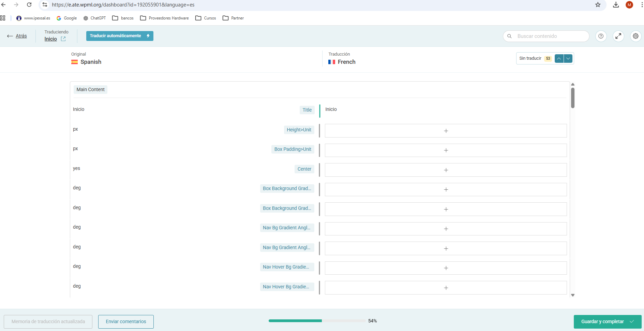Click the browser back arrow
Screen dimensions: 644x331
(3, 5)
